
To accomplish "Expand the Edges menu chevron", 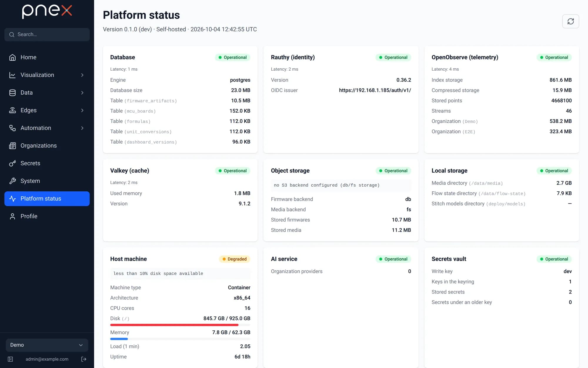I will 82,110.
